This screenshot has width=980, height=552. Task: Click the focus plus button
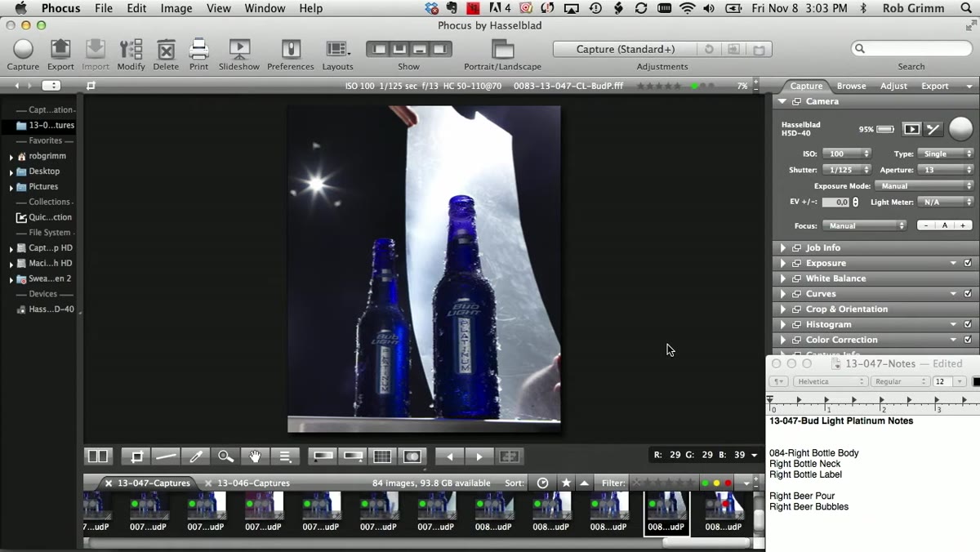[964, 225]
